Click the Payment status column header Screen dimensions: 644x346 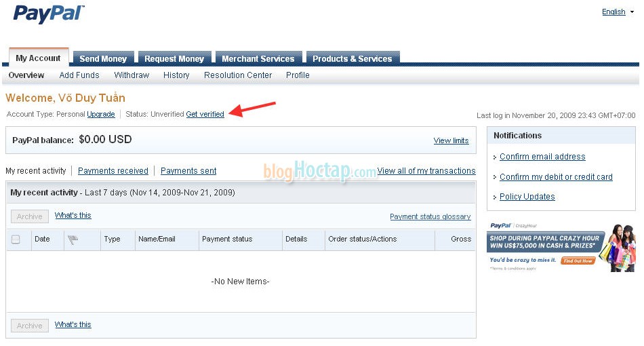pos(227,239)
